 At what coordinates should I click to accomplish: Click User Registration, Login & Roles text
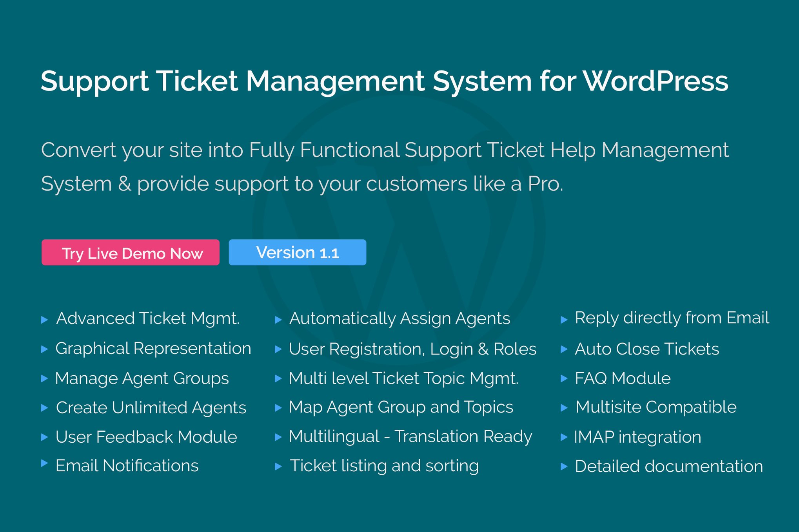(412, 349)
